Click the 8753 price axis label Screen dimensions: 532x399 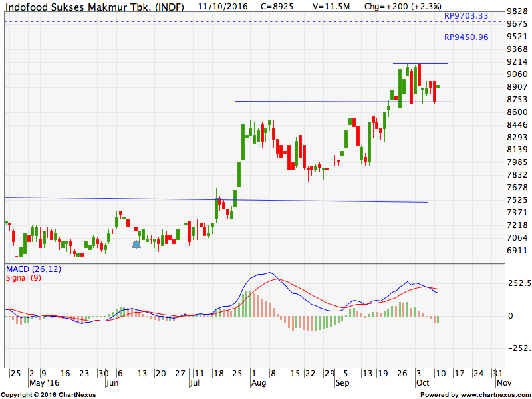point(517,99)
